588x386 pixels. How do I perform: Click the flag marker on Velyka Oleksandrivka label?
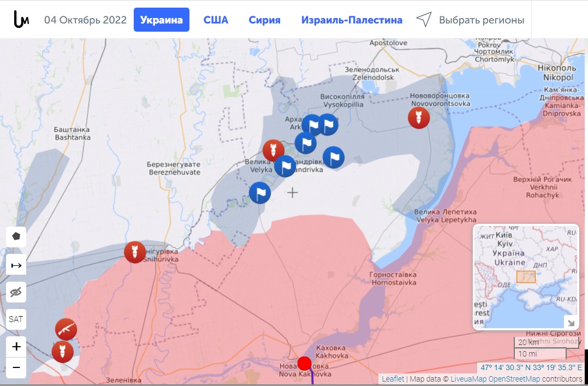(286, 166)
